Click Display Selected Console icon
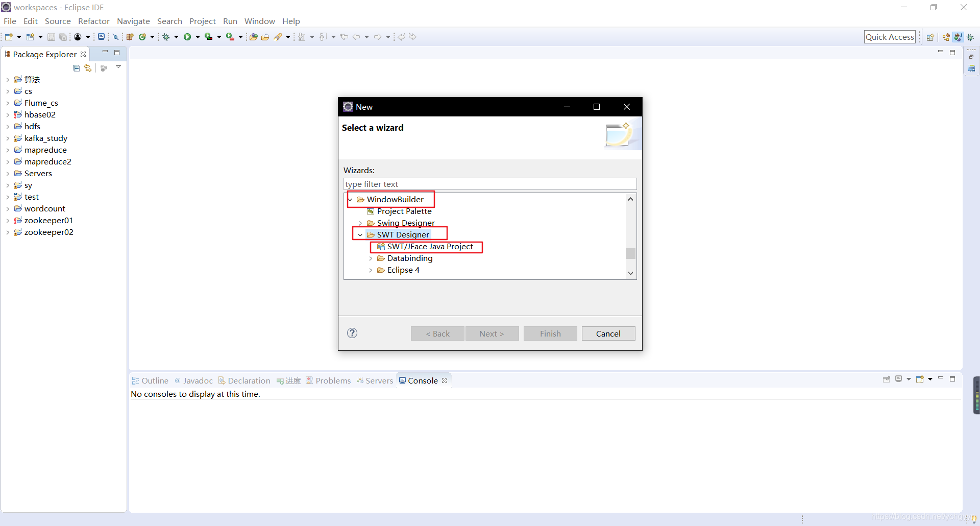This screenshot has height=526, width=980. 898,379
